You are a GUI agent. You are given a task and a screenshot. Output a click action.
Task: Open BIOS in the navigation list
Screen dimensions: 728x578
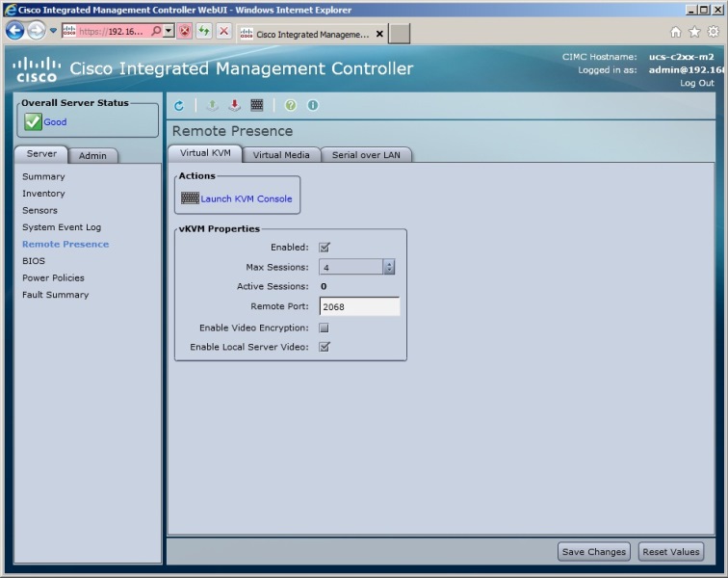point(34,261)
